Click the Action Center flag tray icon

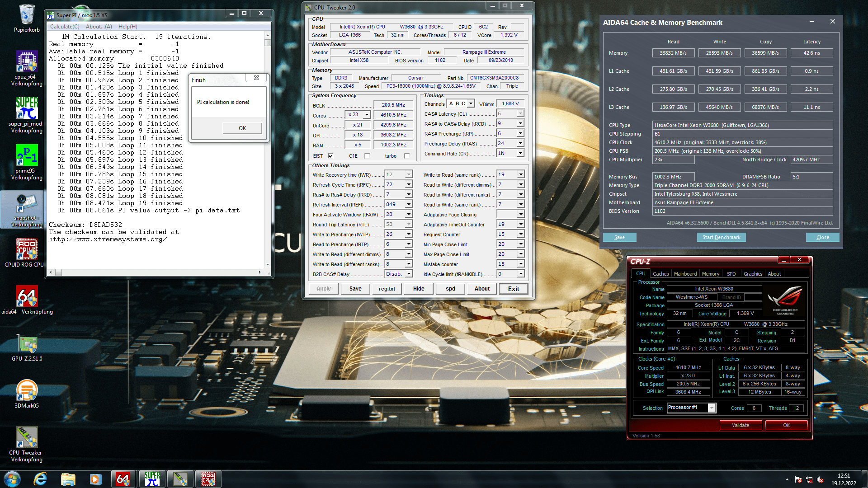pos(798,479)
